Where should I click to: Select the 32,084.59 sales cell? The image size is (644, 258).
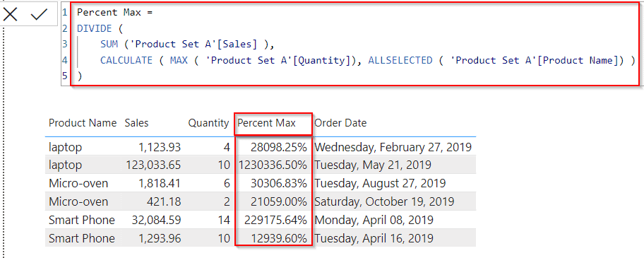coord(155,220)
